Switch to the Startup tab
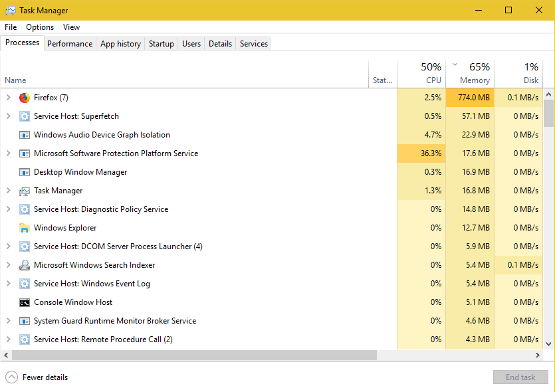Screen dimensions: 555x392 click(x=162, y=44)
